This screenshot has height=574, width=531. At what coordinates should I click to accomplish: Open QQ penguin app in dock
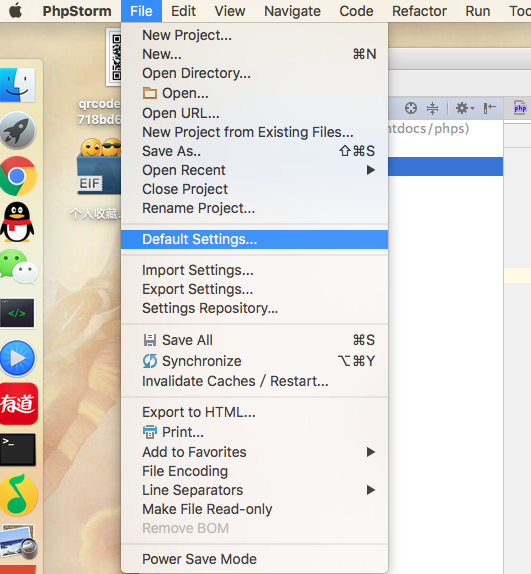coord(17,222)
